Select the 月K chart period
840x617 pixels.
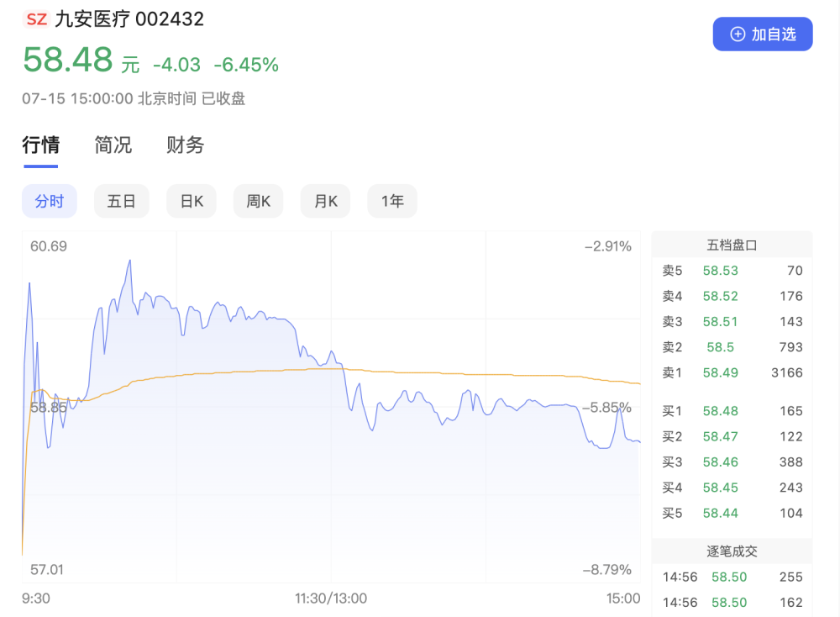(x=325, y=201)
